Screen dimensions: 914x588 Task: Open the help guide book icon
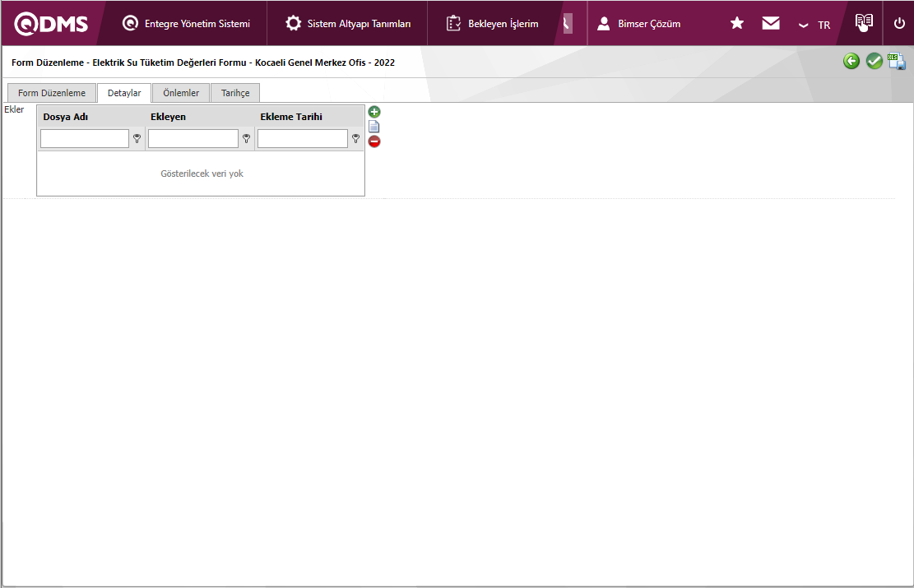pyautogui.click(x=863, y=23)
